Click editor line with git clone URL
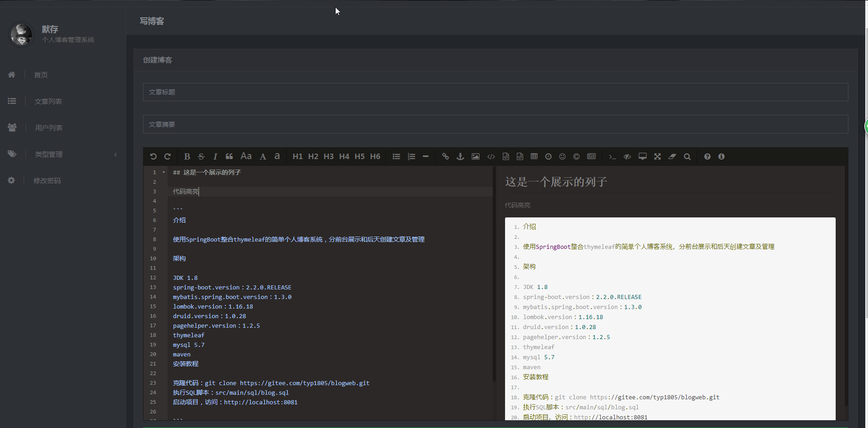 pos(271,383)
